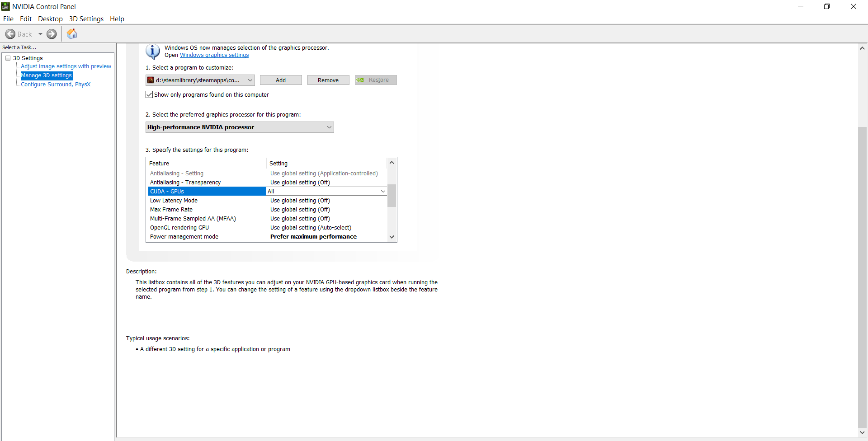Toggle Show only programs found checkbox
The height and width of the screenshot is (441, 868).
[149, 94]
